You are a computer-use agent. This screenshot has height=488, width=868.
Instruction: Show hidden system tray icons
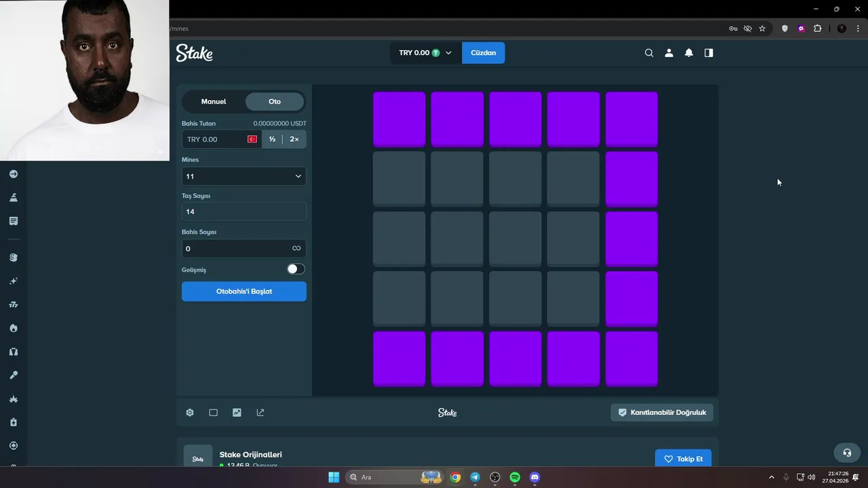coord(771,477)
